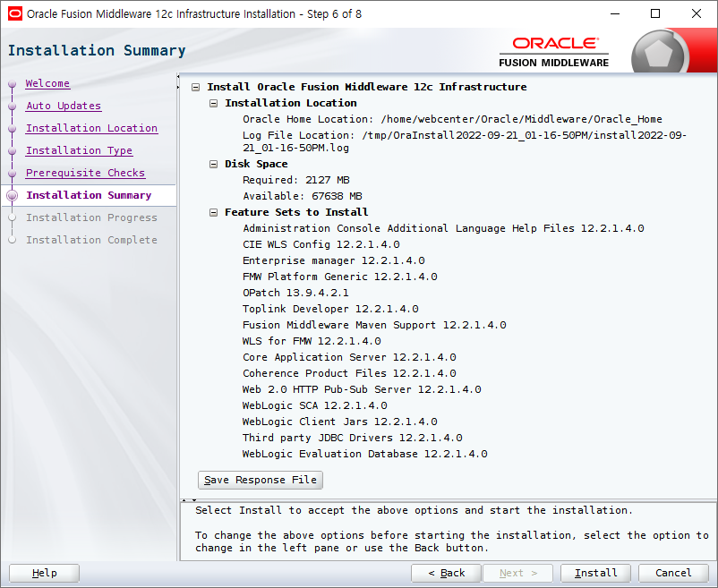Image resolution: width=718 pixels, height=588 pixels.
Task: Select Core Application Server 12.2.1.4.0 row
Action: tap(349, 357)
